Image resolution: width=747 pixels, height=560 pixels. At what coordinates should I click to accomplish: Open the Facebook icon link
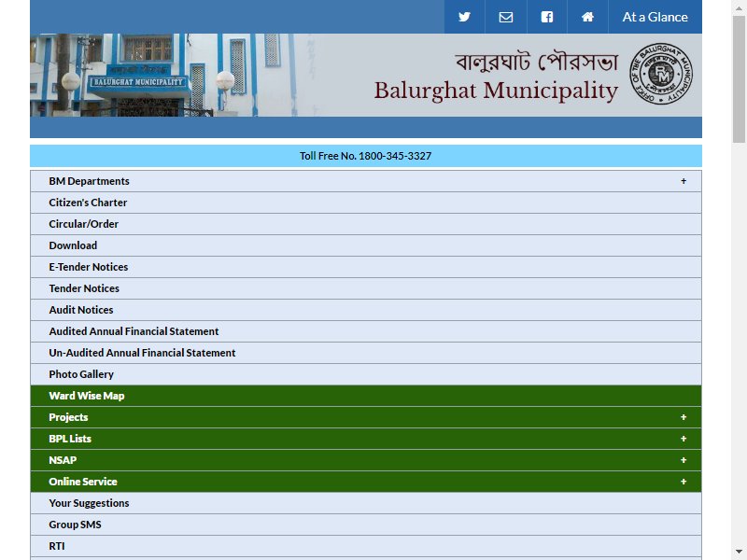[x=547, y=17]
